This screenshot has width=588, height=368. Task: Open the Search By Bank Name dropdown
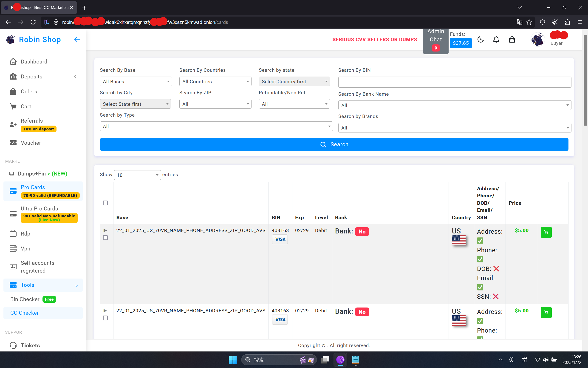455,105
